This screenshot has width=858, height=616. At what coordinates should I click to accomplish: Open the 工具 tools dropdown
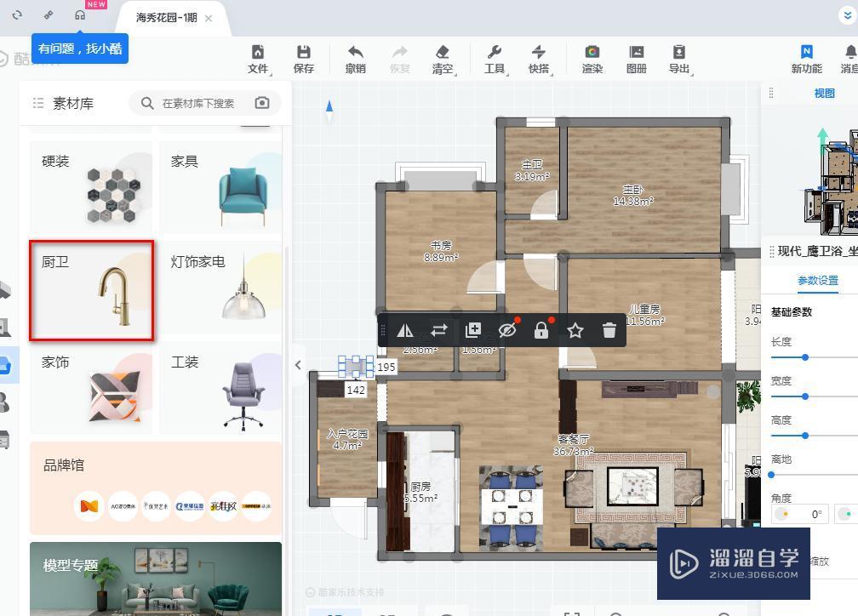(495, 59)
